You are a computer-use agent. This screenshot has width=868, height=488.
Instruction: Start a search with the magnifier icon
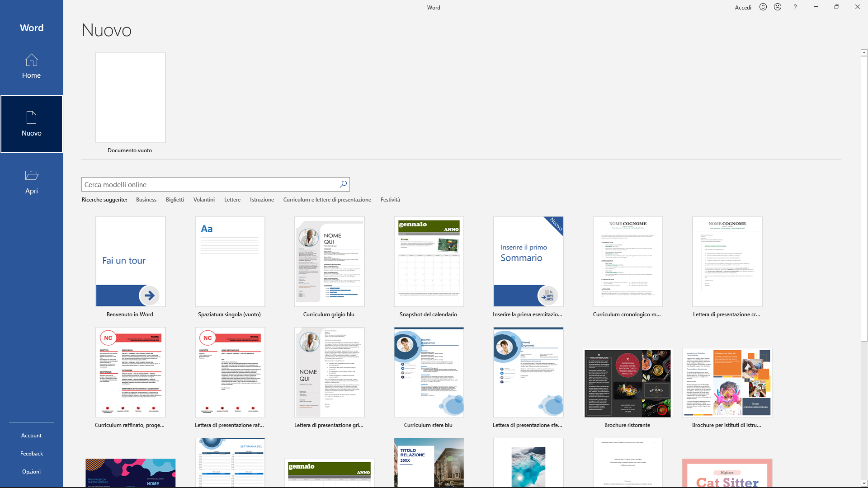343,184
